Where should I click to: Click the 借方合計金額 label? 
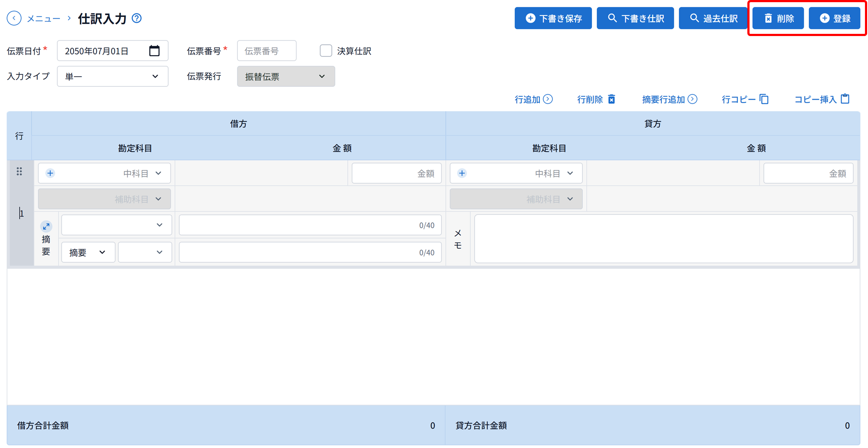click(43, 425)
